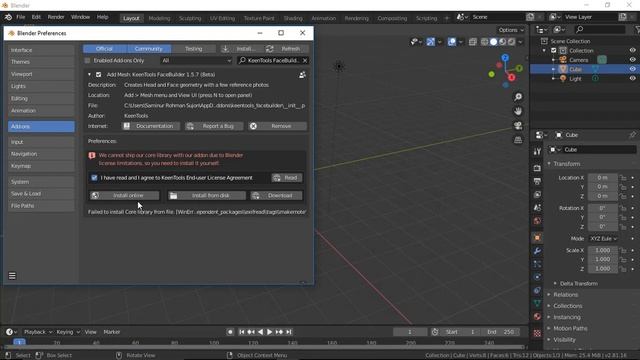Hide the Camera with eye icon
Screen dimensions: 640x360
click(x=632, y=60)
